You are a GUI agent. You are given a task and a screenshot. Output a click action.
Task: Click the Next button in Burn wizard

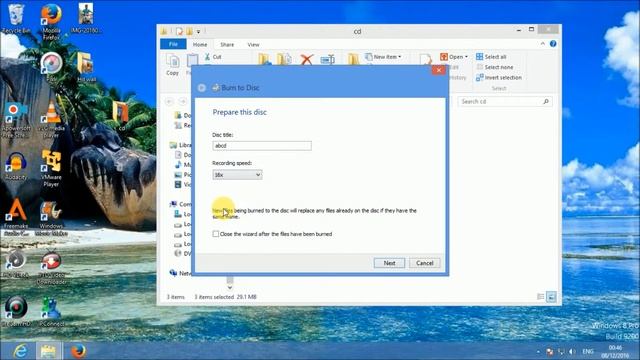point(389,263)
